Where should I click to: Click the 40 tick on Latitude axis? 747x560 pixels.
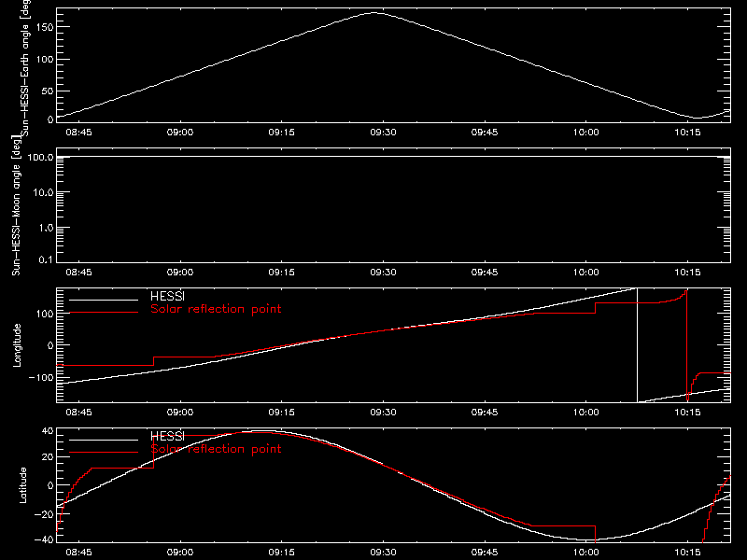pos(48,431)
